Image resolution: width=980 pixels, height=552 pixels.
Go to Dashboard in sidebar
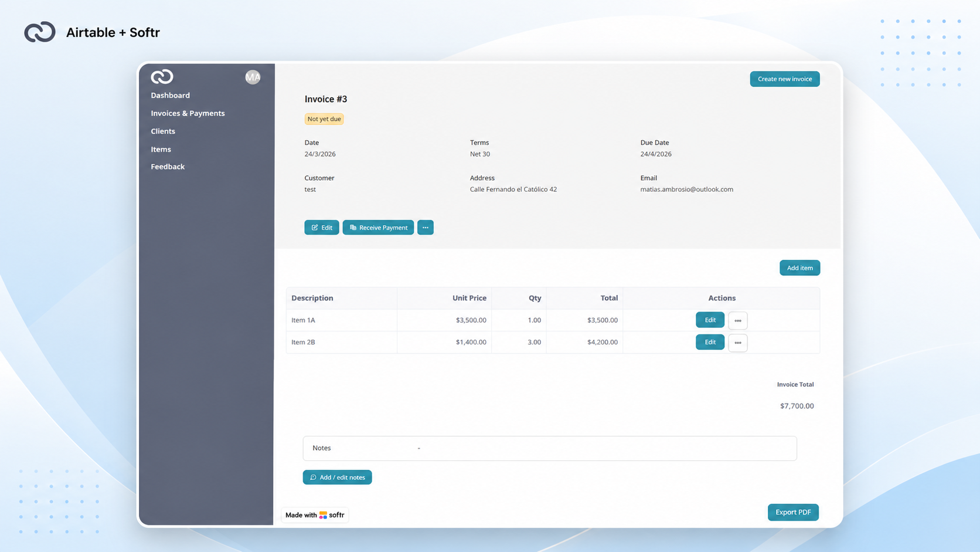click(x=170, y=95)
